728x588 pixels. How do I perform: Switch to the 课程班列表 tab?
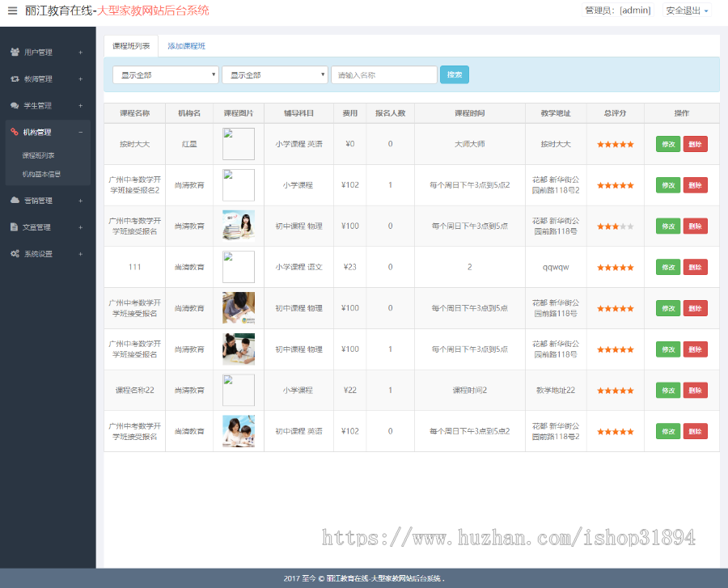(x=131, y=46)
